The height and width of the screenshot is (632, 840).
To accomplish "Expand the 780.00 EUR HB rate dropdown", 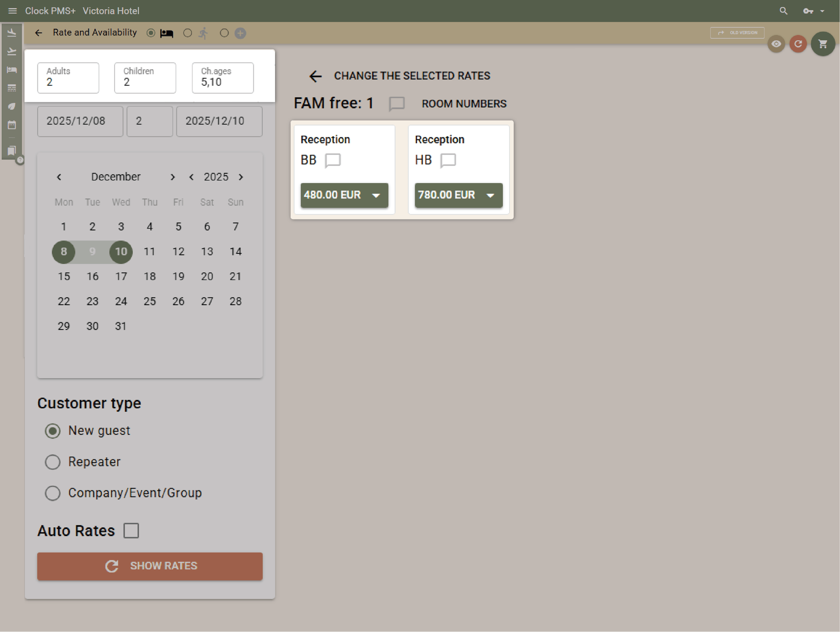I will (491, 195).
